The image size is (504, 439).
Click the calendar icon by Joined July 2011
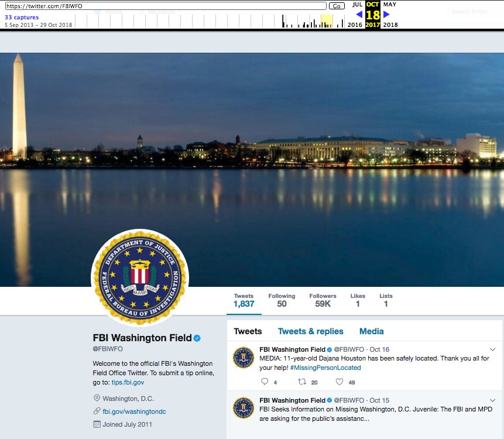point(97,424)
